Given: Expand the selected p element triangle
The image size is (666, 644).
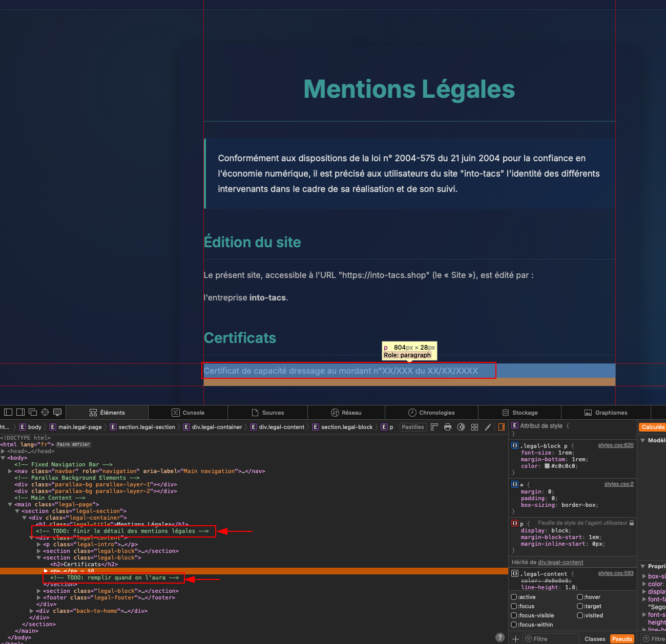Looking at the screenshot, I should (x=46, y=571).
